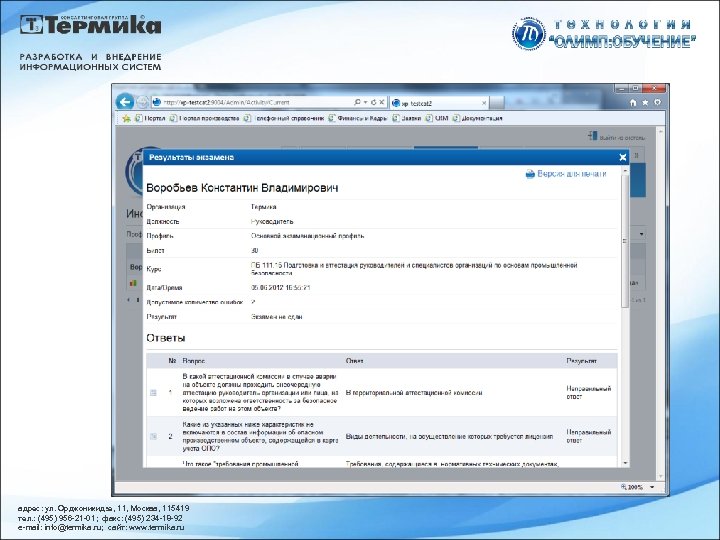The width and height of the screenshot is (720, 540).
Task: Click the detail icon for question 1
Action: (153, 393)
